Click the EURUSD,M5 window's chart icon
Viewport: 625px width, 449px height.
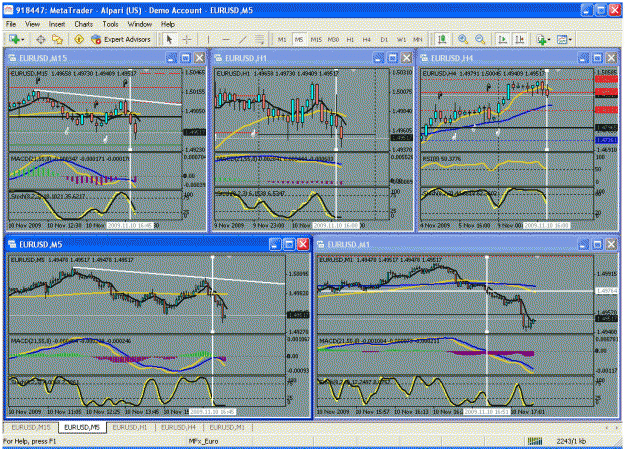click(12, 244)
